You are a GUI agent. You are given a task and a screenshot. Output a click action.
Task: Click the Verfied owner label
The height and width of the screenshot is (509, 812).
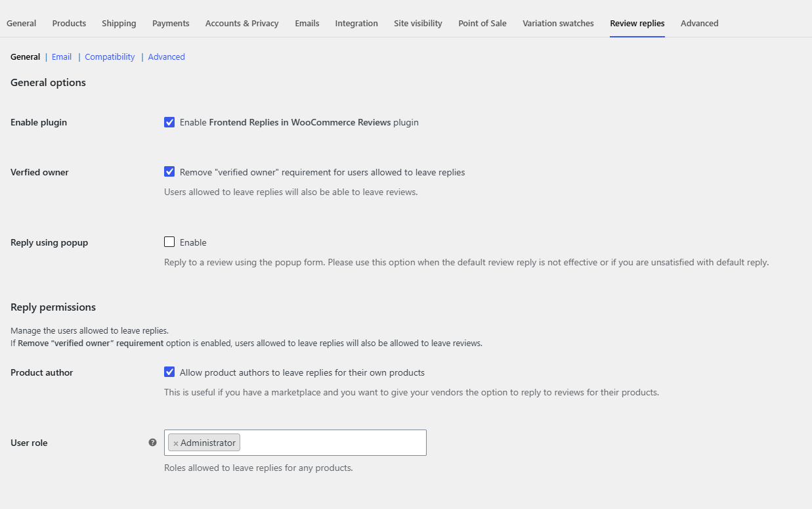tap(39, 172)
